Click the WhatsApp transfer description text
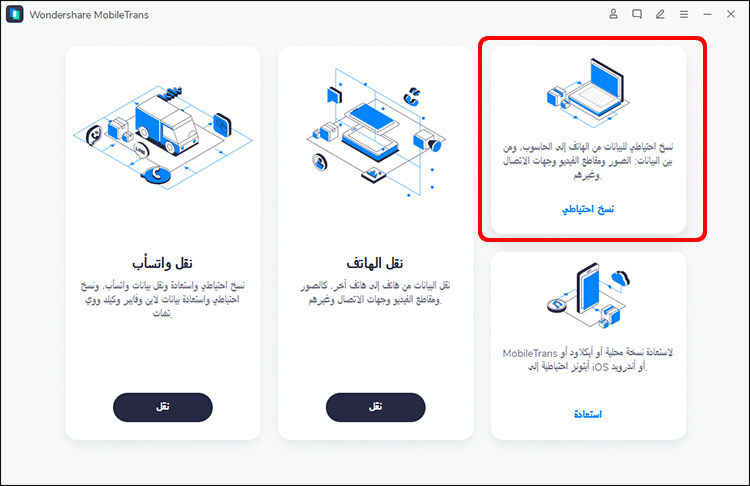The image size is (750, 486). pos(163,299)
